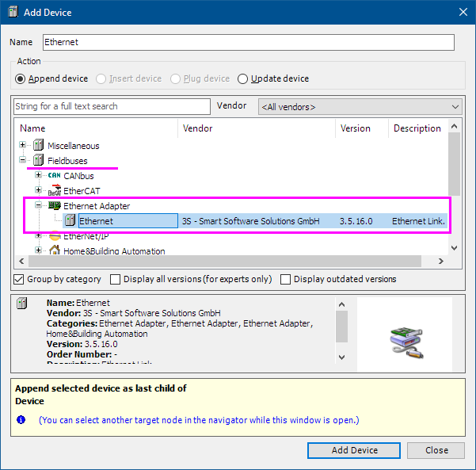Click device list scroll right arrow

(x=441, y=261)
